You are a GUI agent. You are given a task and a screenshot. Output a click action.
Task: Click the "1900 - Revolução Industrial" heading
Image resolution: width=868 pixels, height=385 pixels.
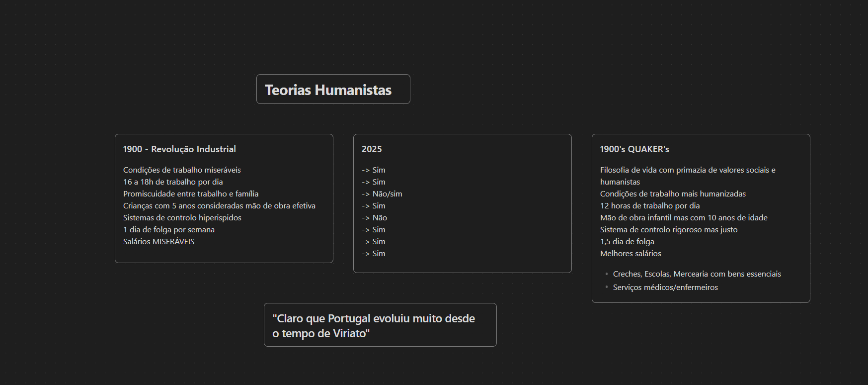[x=179, y=149]
